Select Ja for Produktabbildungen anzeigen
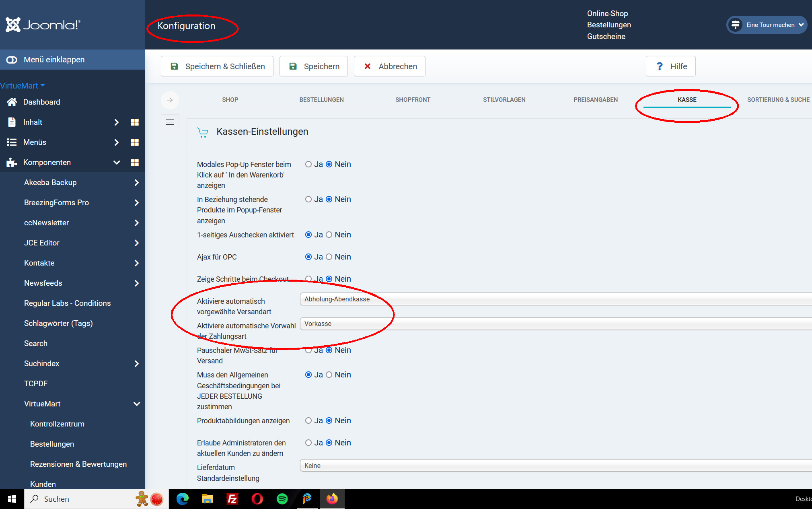The width and height of the screenshot is (812, 509). pos(308,421)
